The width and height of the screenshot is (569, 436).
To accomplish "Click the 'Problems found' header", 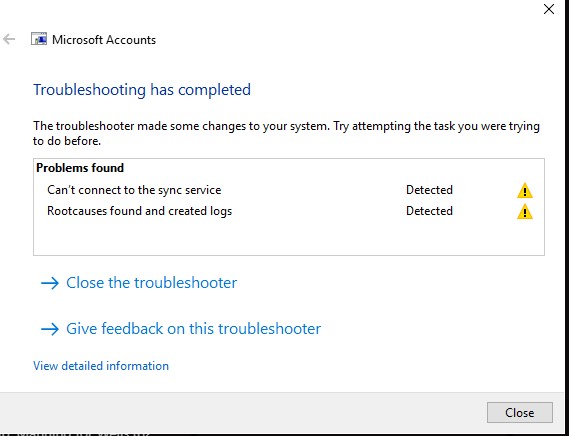I will 80,168.
